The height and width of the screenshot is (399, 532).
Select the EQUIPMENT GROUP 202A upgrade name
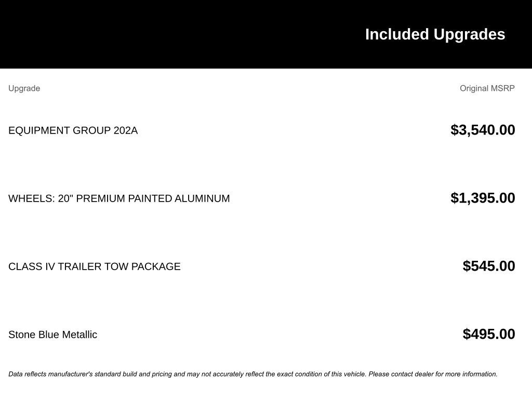(73, 130)
